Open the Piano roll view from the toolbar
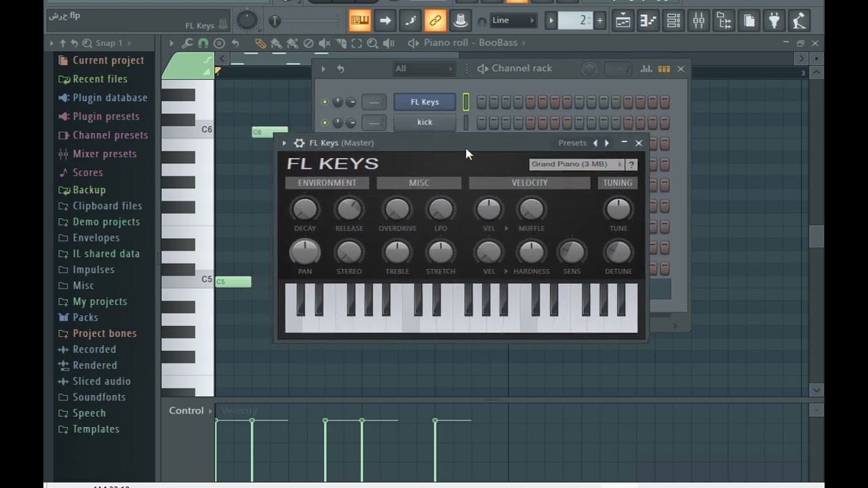 point(648,20)
